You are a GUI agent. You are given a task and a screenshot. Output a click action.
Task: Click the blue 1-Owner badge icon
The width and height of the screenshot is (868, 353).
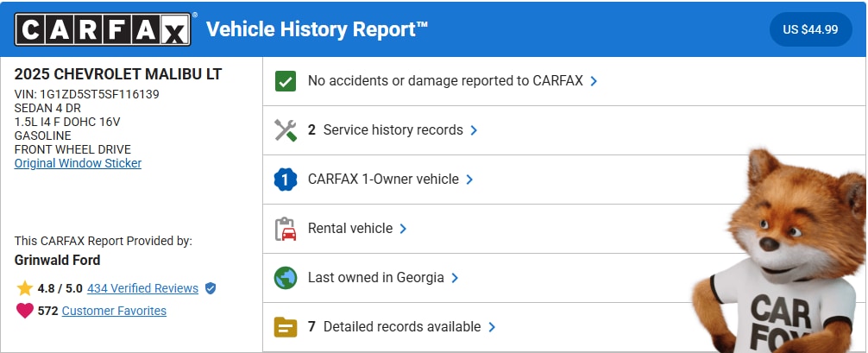click(285, 180)
